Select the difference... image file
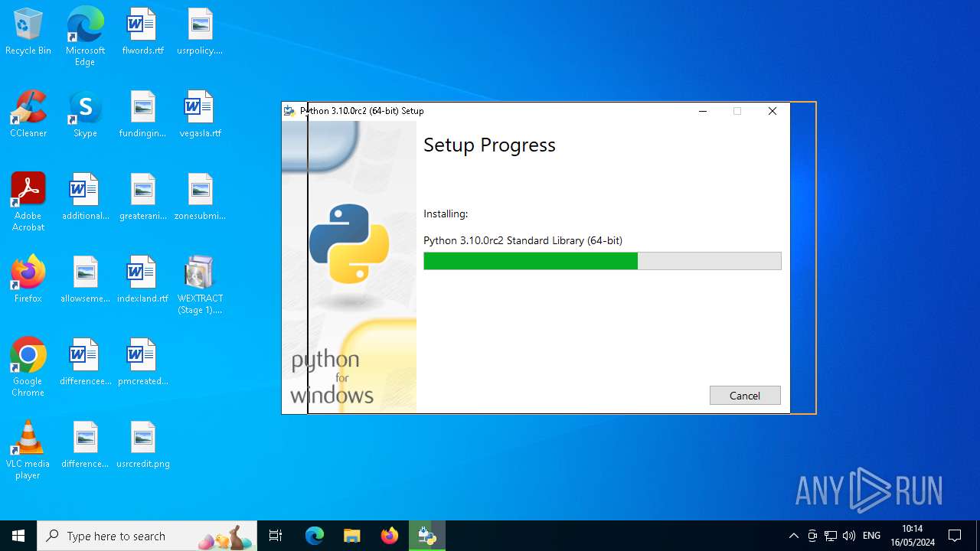 tap(85, 445)
